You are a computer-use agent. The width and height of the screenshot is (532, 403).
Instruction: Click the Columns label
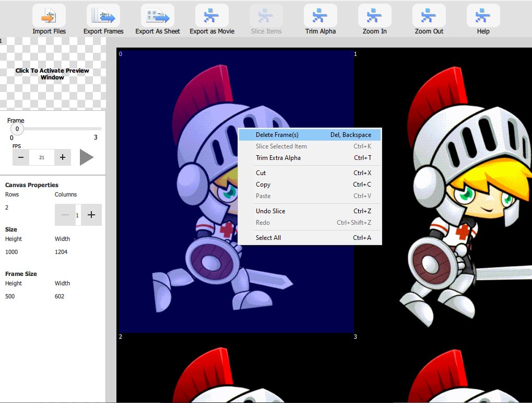click(66, 194)
